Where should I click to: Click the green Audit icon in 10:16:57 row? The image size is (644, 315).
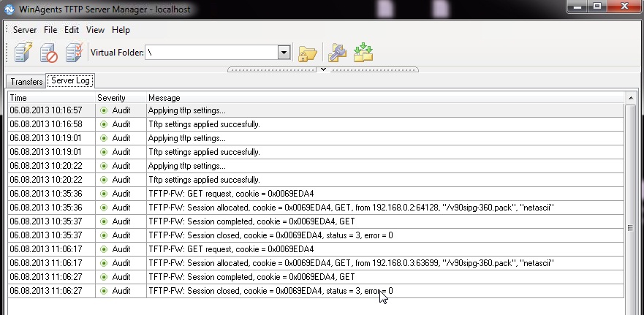(x=104, y=110)
